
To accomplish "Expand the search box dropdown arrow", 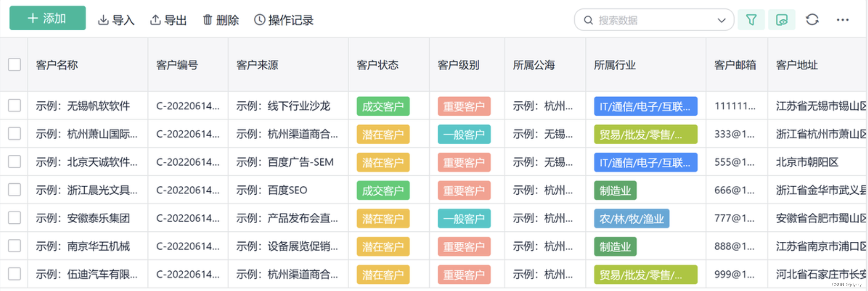I will pos(722,20).
